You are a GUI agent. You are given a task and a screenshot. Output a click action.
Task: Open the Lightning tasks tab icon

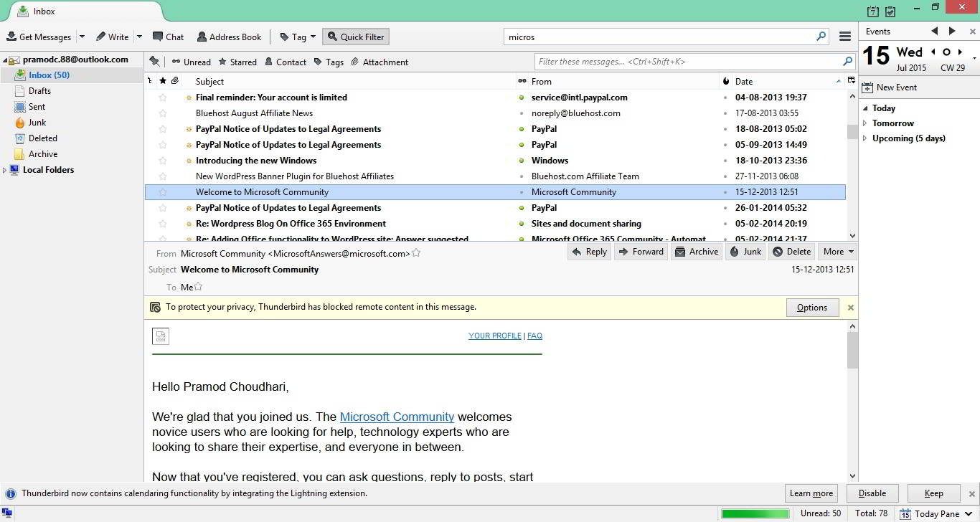tap(890, 11)
